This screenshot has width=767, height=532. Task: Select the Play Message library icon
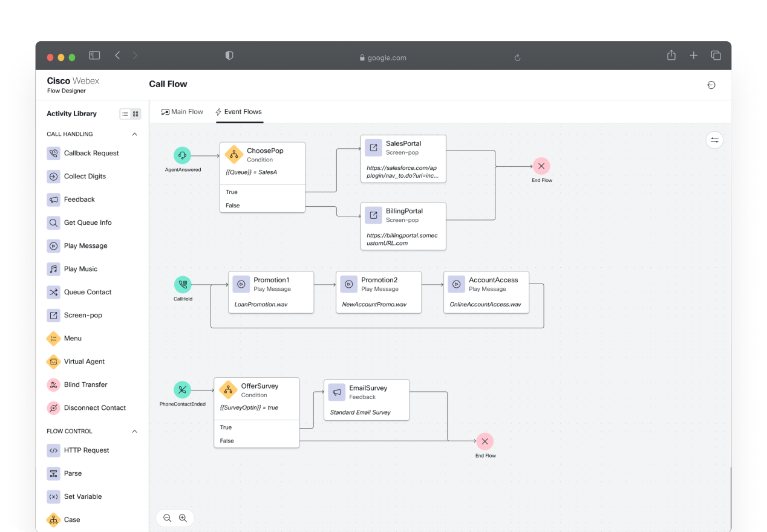click(x=53, y=246)
